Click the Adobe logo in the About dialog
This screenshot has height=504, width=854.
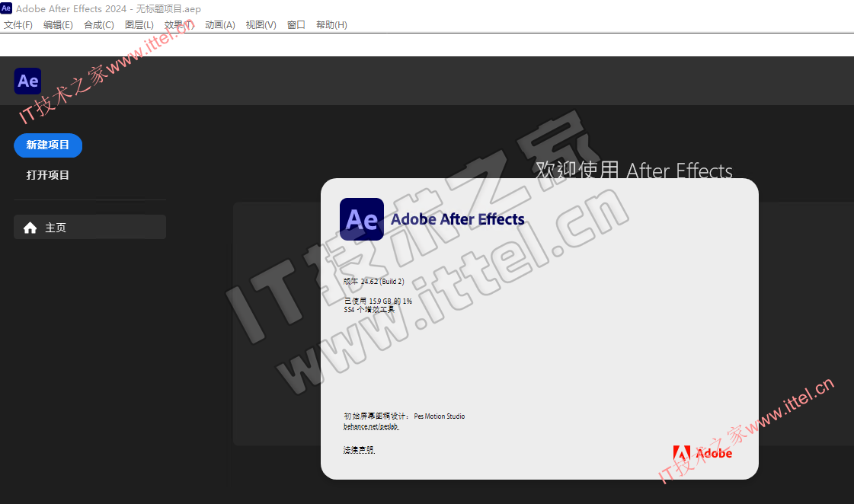click(x=702, y=454)
